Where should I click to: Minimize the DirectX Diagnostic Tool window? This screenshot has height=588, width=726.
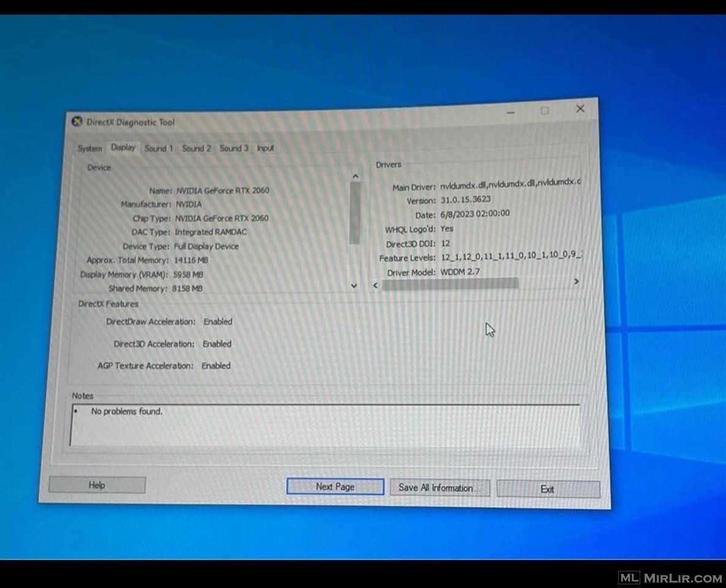pyautogui.click(x=510, y=112)
